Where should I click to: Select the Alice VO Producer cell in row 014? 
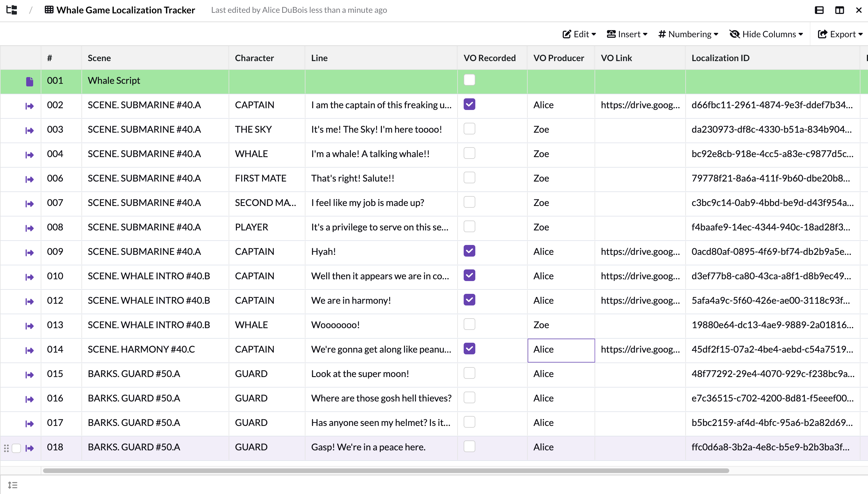pos(561,350)
